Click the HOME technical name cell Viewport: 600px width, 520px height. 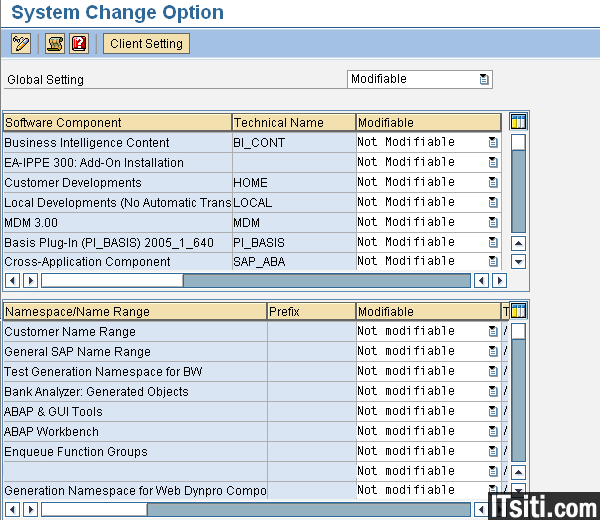294,183
